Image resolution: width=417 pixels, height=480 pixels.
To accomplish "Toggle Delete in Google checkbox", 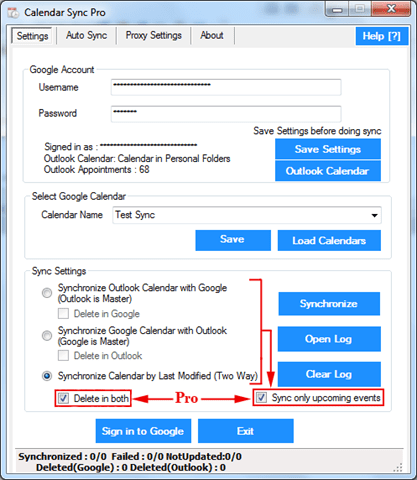I will [63, 314].
